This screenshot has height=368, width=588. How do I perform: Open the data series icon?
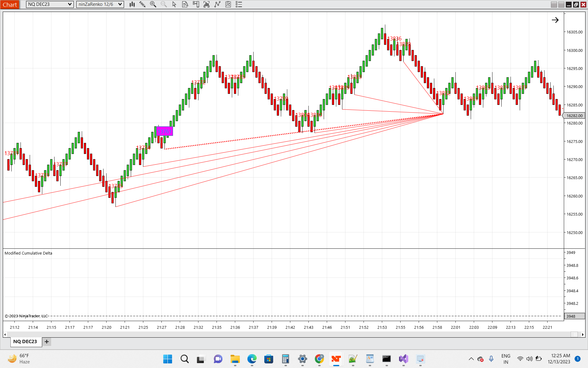pyautogui.click(x=206, y=4)
